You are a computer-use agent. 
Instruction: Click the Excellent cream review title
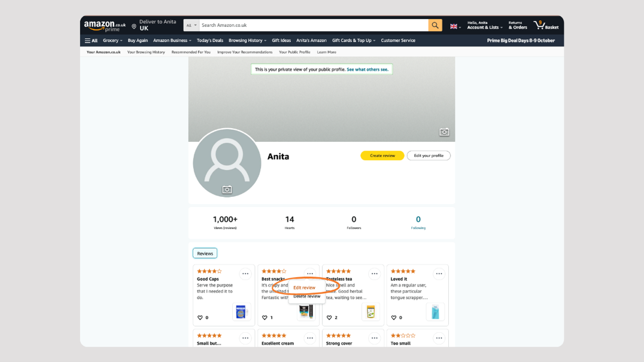click(278, 343)
